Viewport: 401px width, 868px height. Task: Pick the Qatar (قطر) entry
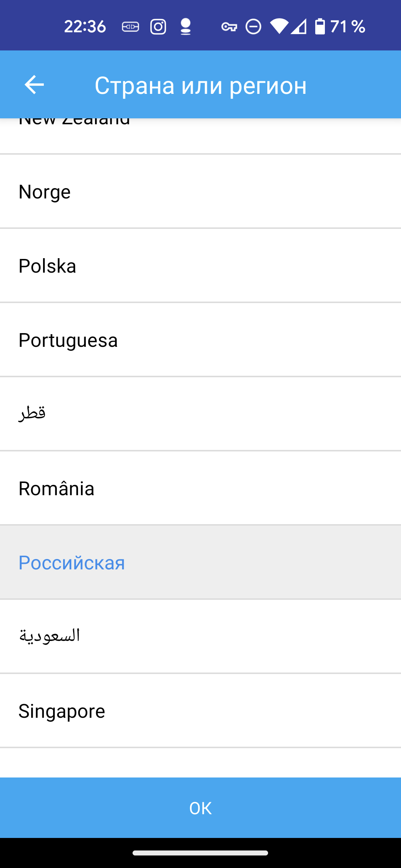coord(200,414)
